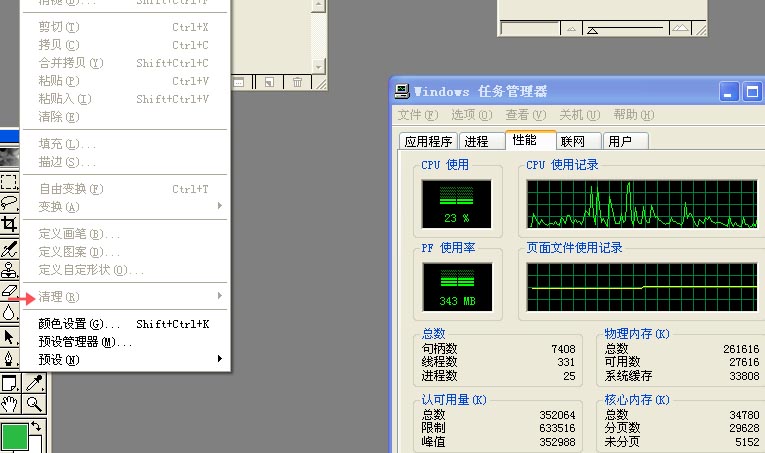Switch to the 进程 tab
Screen dimensions: 765x453
tap(481, 141)
